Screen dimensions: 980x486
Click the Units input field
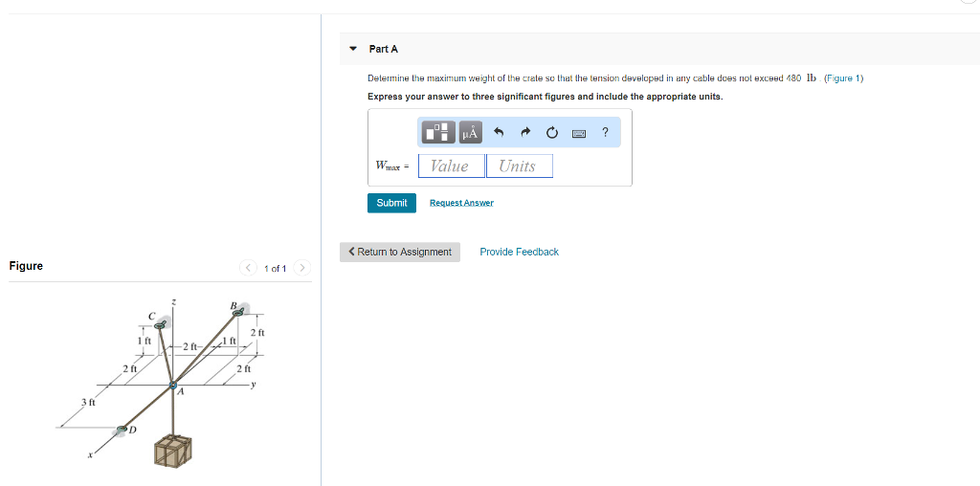[x=520, y=166]
